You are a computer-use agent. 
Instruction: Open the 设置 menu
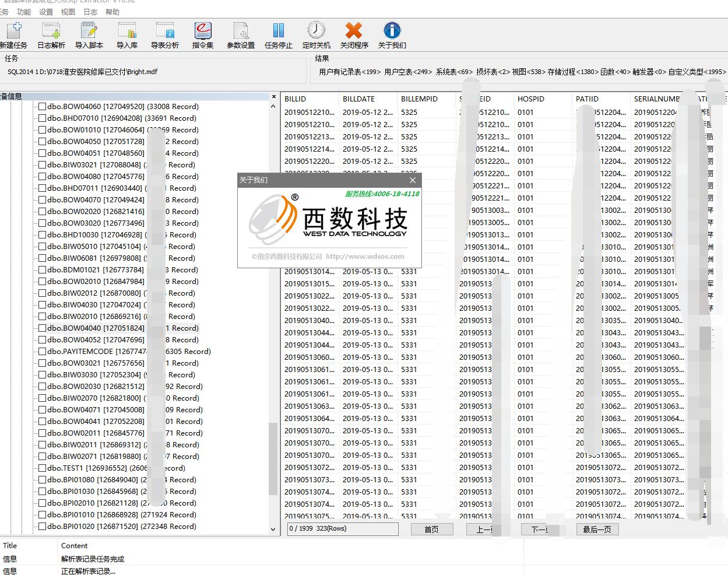coord(46,12)
